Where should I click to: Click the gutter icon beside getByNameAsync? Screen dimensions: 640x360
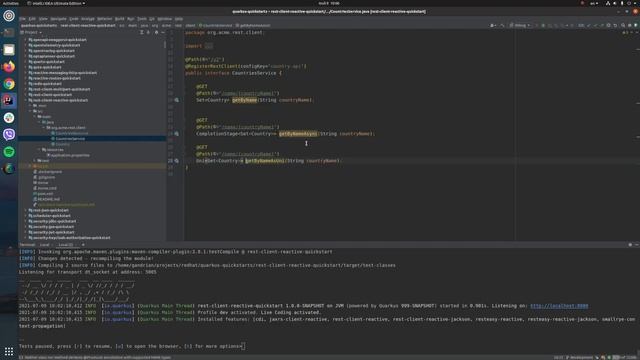pyautogui.click(x=177, y=134)
